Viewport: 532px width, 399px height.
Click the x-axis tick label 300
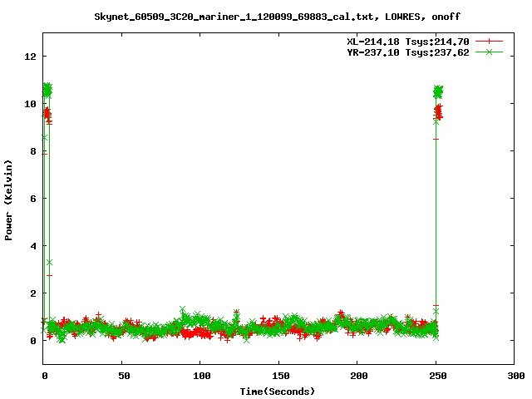point(516,376)
